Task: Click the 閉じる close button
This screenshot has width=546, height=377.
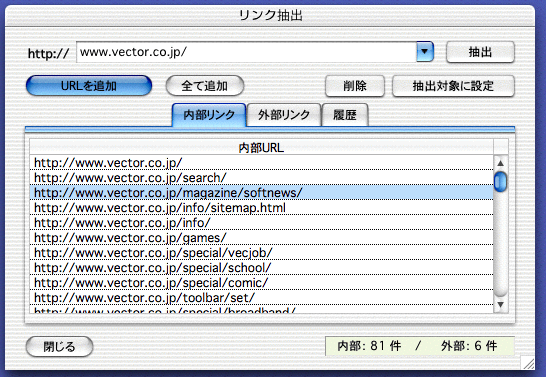Action: (60, 347)
